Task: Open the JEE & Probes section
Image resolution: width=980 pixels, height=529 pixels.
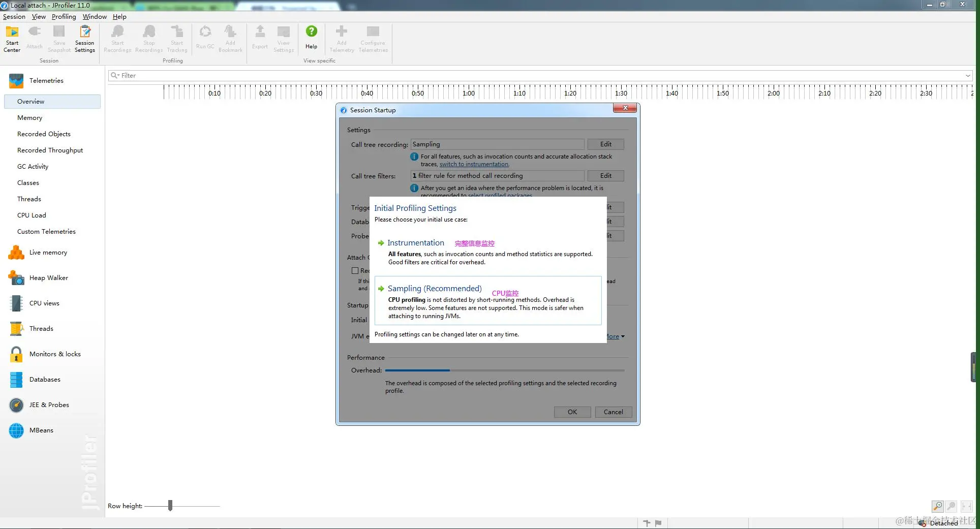Action: [49, 404]
